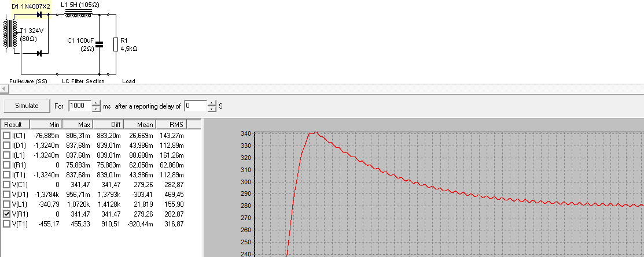The image size is (644, 257).
Task: Enable the I(T1) trace checkbox
Action: pyautogui.click(x=6, y=174)
